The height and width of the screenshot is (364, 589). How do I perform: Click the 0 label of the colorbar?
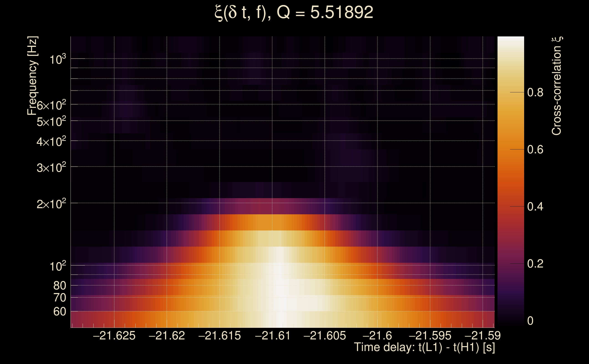tap(530, 321)
